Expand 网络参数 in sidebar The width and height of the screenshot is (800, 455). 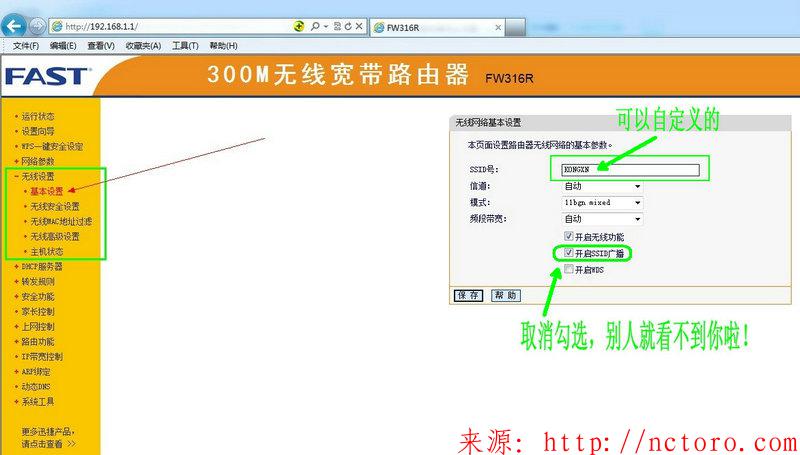click(x=38, y=161)
